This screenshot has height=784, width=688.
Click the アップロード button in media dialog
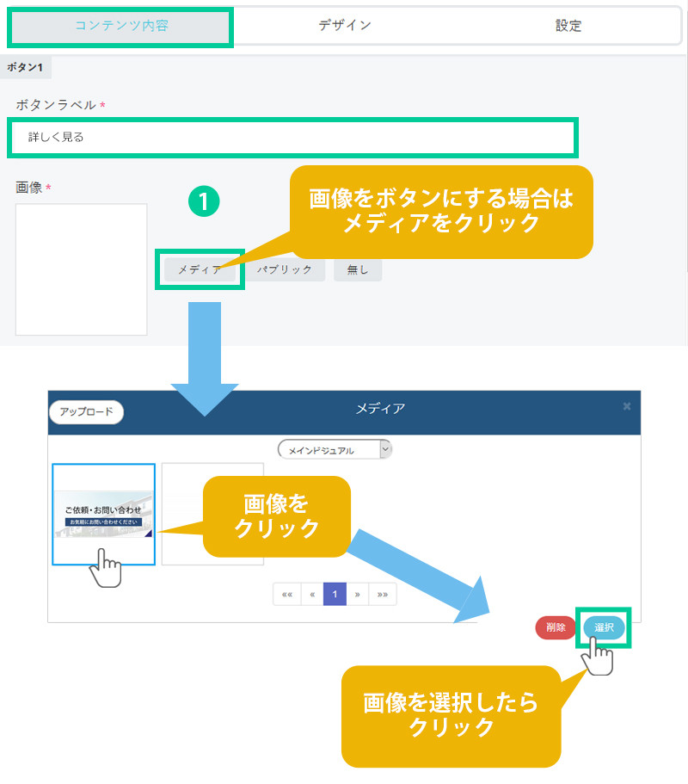pos(87,411)
